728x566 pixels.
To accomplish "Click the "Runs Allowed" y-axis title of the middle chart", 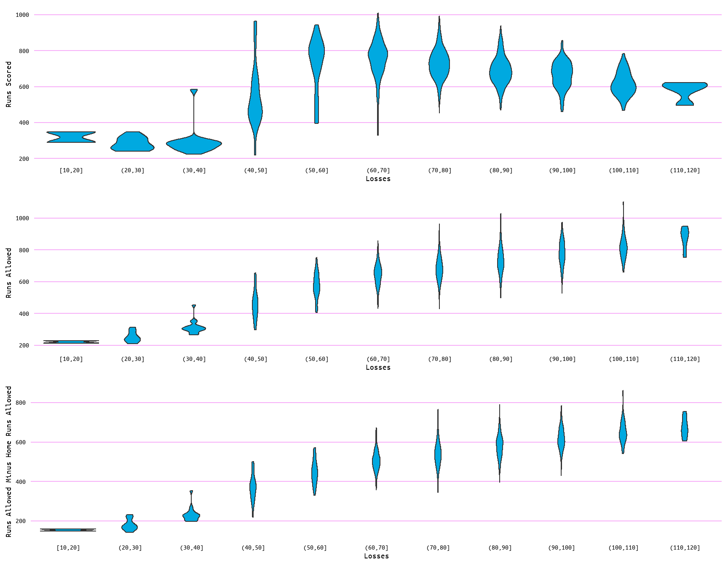I will (x=9, y=273).
